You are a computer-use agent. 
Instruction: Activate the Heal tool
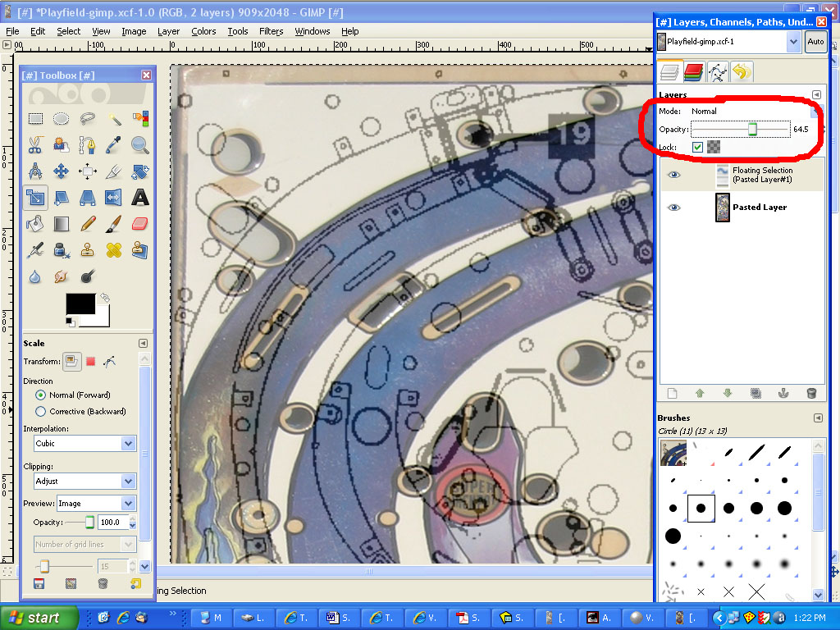114,249
